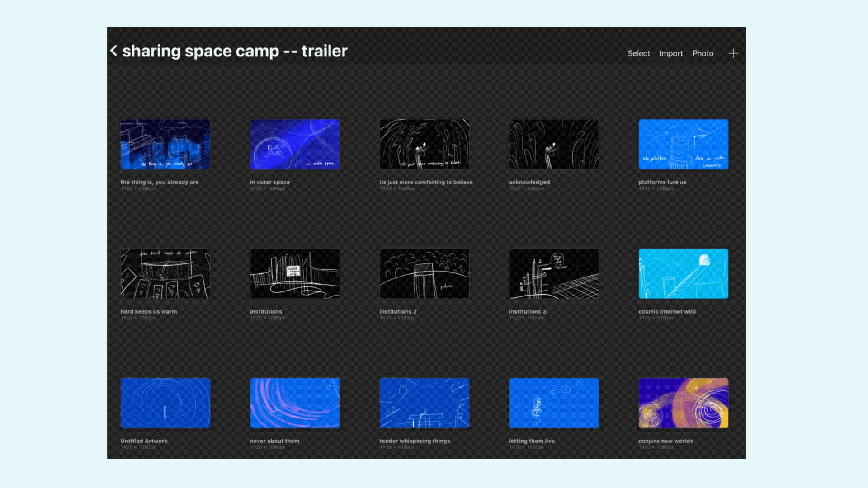
Task: Open the 'institutions 3' artwork thumbnail
Action: [x=554, y=273]
